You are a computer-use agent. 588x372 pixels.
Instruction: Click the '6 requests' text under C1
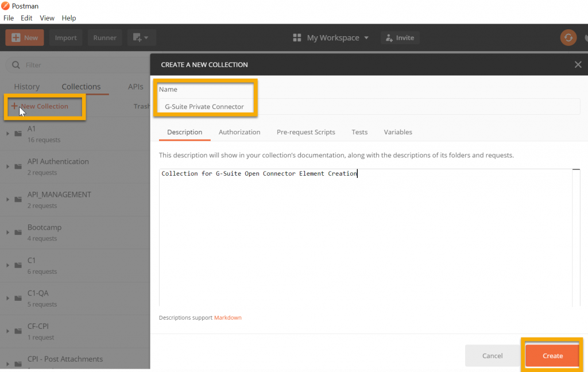click(x=42, y=272)
